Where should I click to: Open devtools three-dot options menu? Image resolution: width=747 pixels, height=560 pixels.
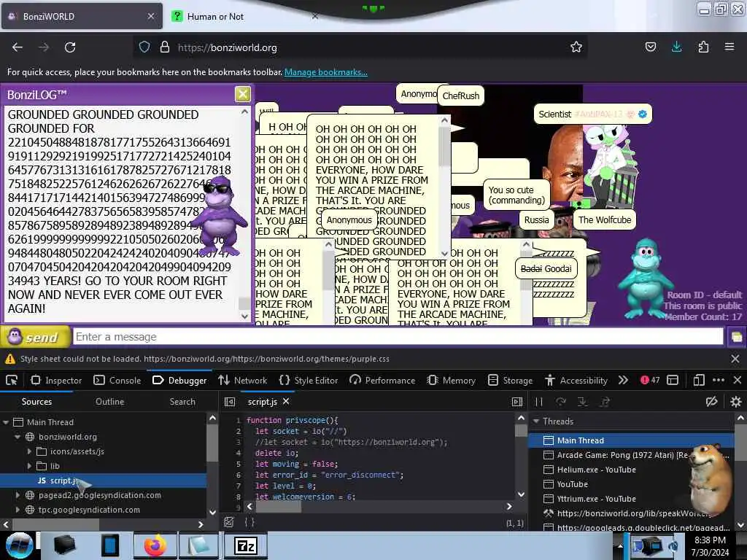[719, 380]
